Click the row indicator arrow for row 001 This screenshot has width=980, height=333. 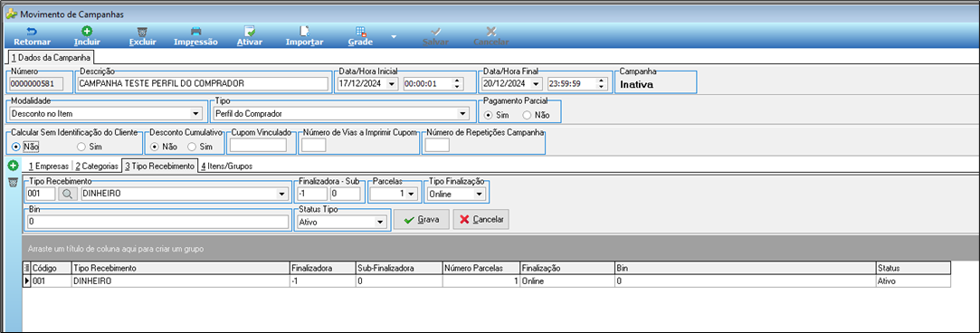coord(26,281)
